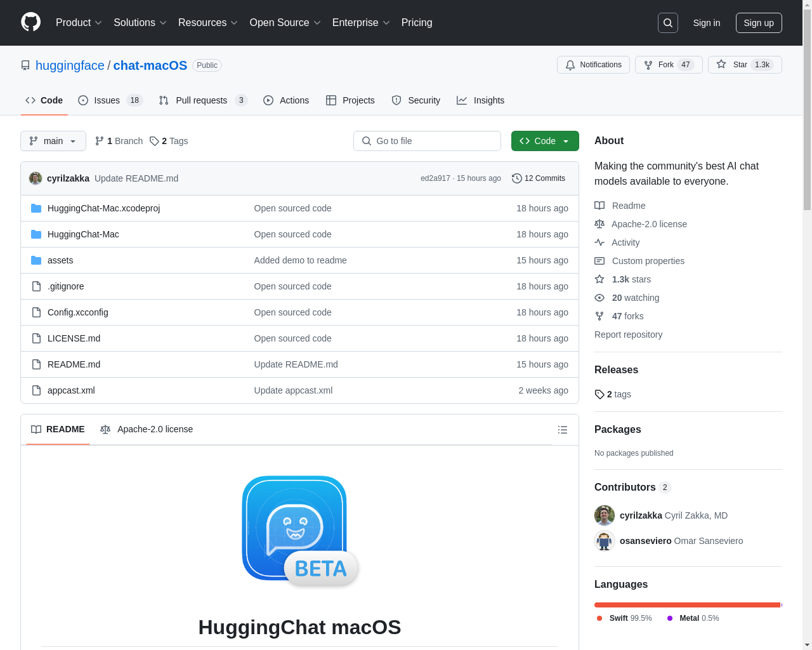The height and width of the screenshot is (650, 812).
Task: Click the tag icon next to 2 Tags
Action: [154, 141]
